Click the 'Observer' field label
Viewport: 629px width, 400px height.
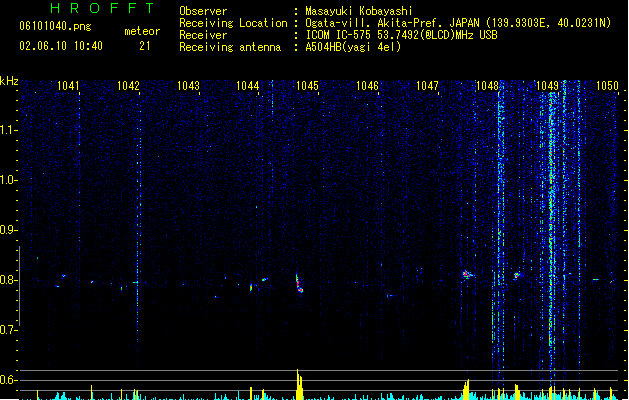coord(203,11)
